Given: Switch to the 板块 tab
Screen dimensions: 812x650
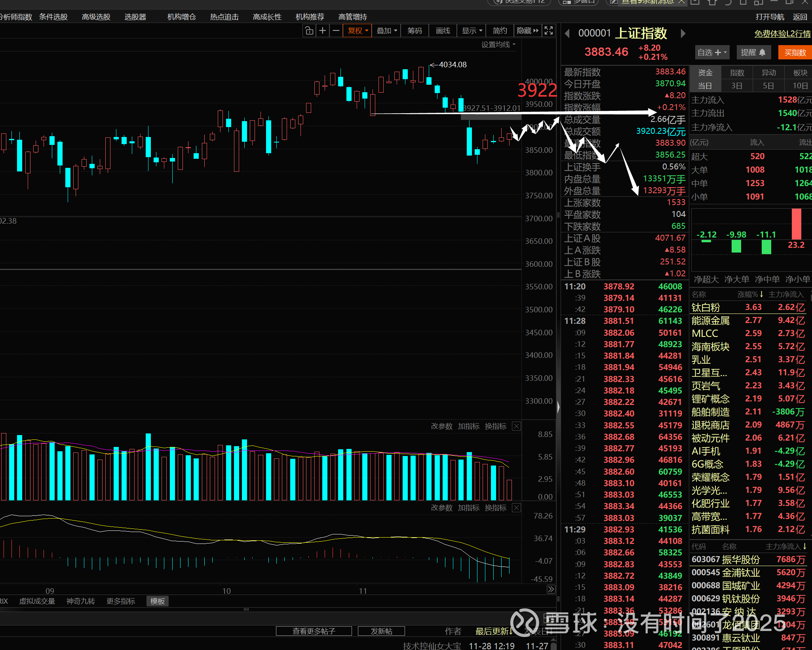Looking at the screenshot, I should pos(800,72).
